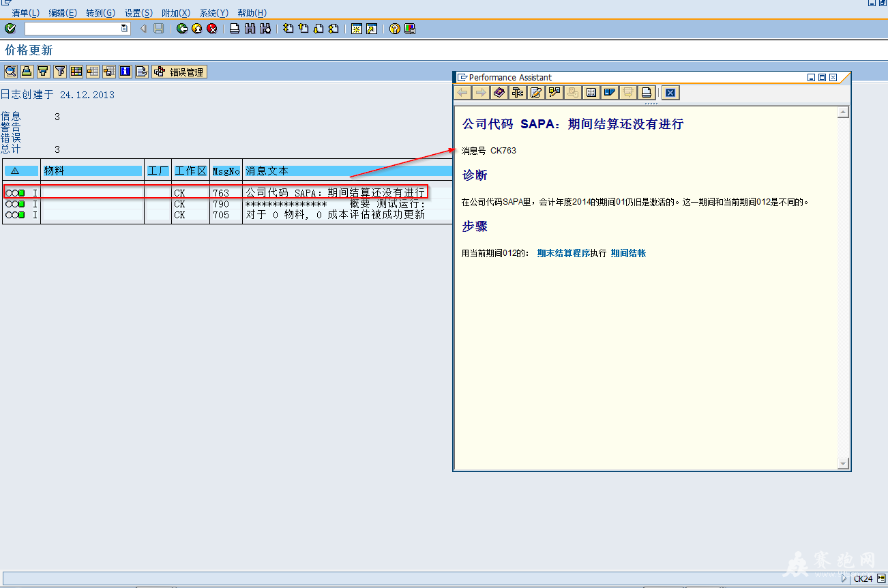The image size is (888, 588).
Task: Click the Print icon in main toolbar
Action: coord(235,29)
